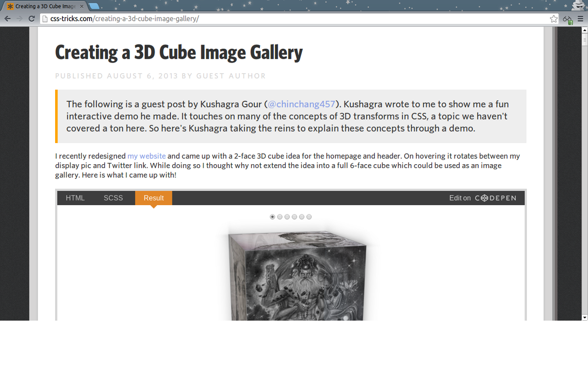Select the fourth cube face radio button
Viewport: 588px width, 368px height.
click(x=294, y=217)
